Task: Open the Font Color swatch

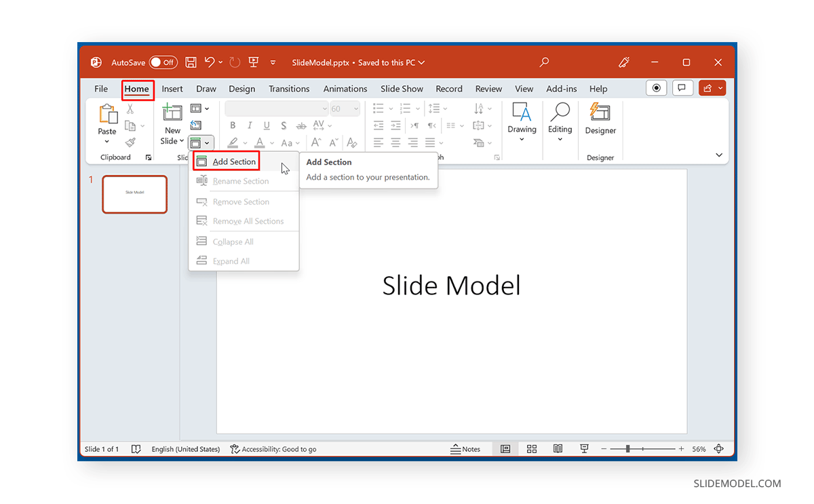Action: (261, 142)
